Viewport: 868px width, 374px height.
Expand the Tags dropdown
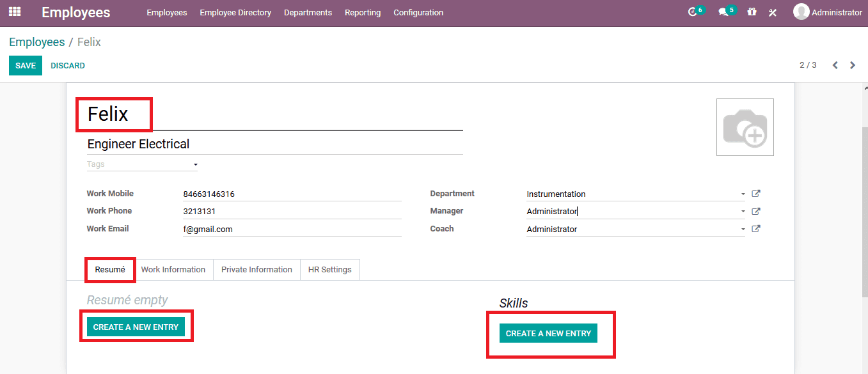click(195, 165)
